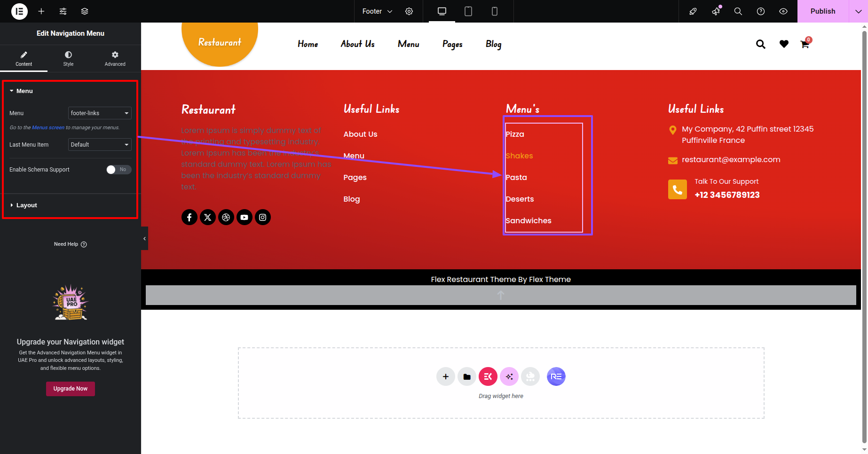Switch to tablet responsive view

468,11
